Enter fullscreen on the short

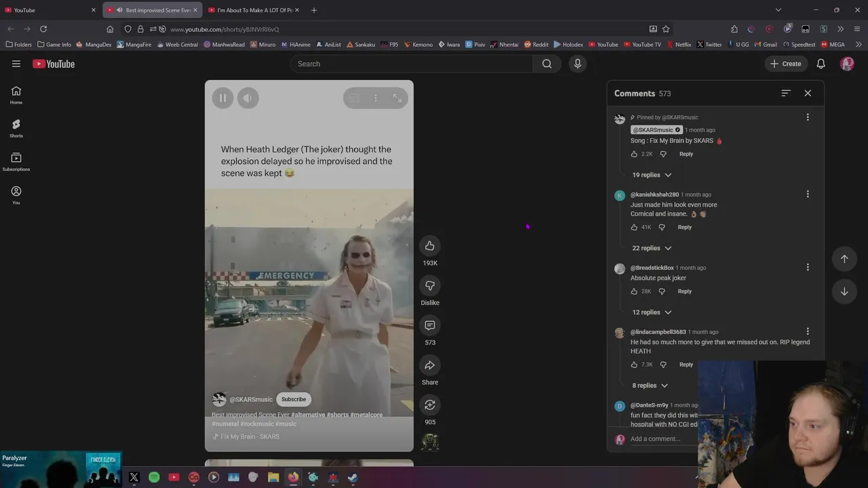tap(397, 98)
